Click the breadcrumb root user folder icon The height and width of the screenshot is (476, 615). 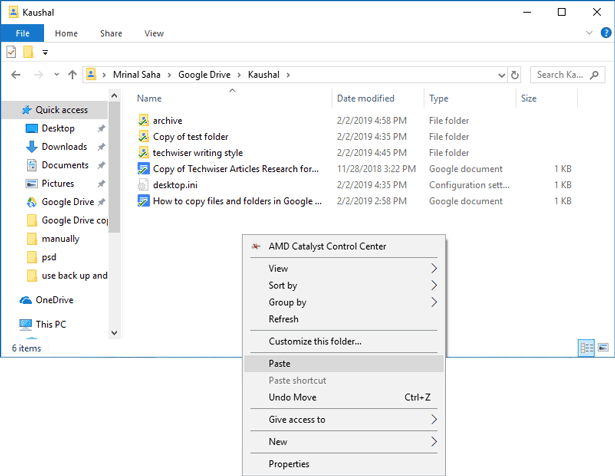[91, 74]
